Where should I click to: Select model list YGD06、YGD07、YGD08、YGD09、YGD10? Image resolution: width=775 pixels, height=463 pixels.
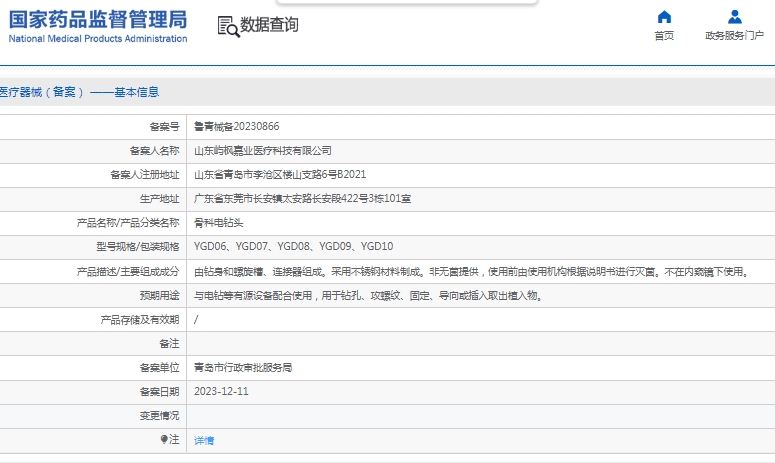(x=294, y=247)
